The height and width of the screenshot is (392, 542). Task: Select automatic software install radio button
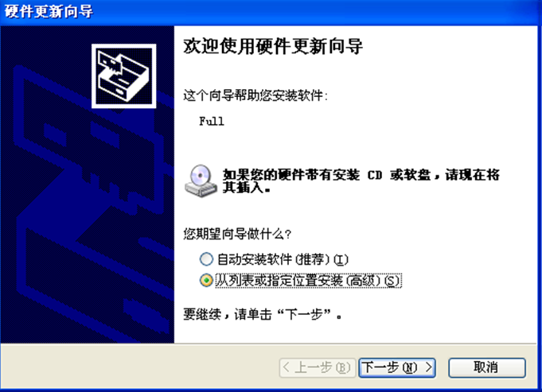coord(206,259)
